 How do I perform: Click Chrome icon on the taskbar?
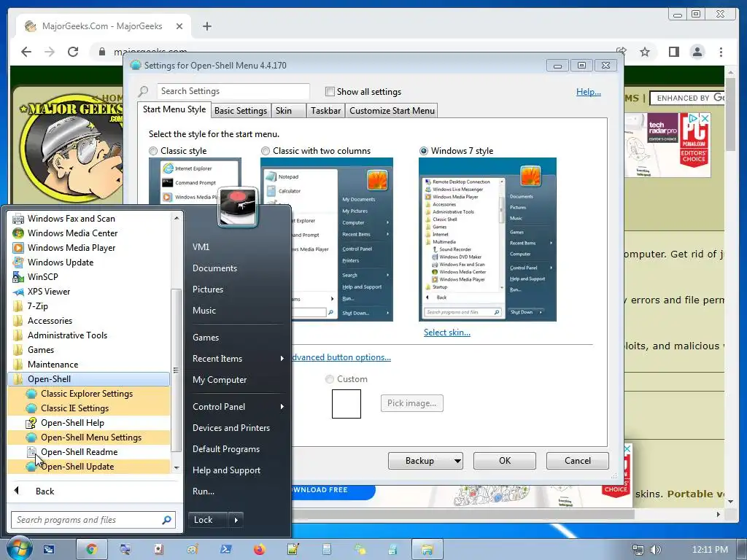91,550
